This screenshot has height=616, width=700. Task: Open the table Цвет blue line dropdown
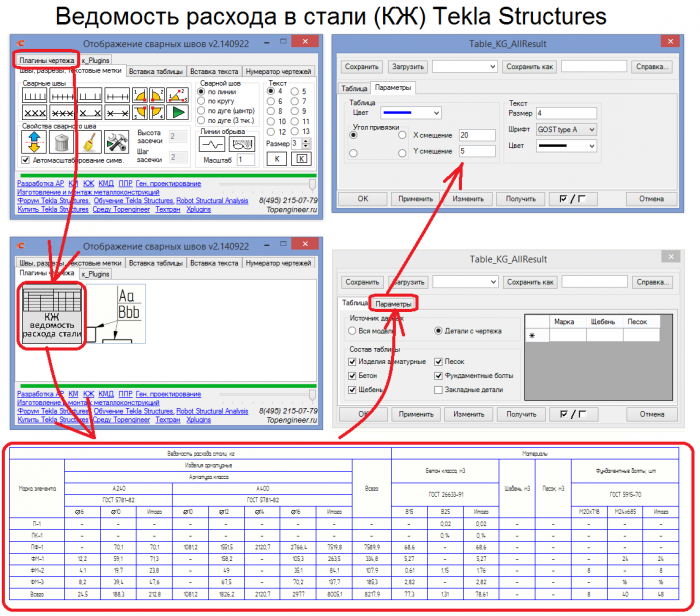(411, 113)
